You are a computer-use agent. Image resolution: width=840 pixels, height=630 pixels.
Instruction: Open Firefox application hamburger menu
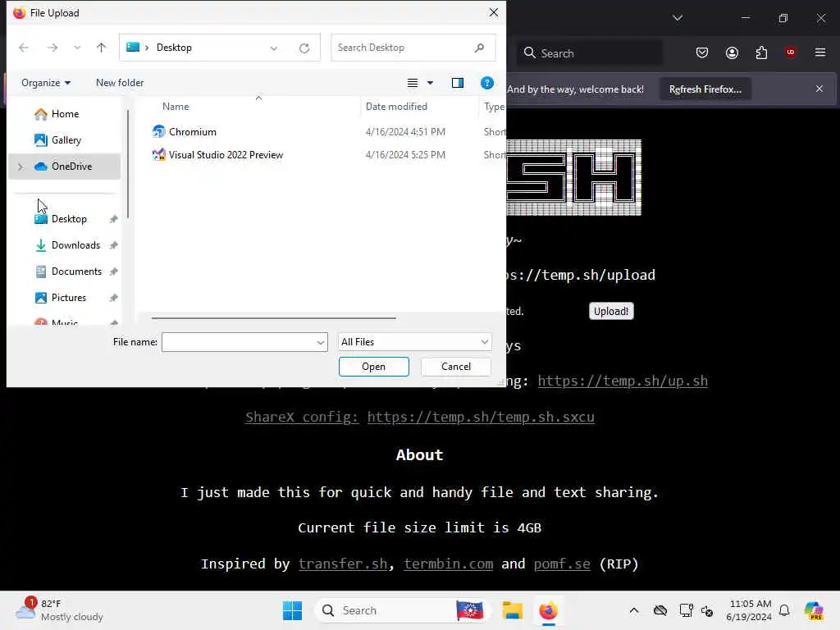820,52
